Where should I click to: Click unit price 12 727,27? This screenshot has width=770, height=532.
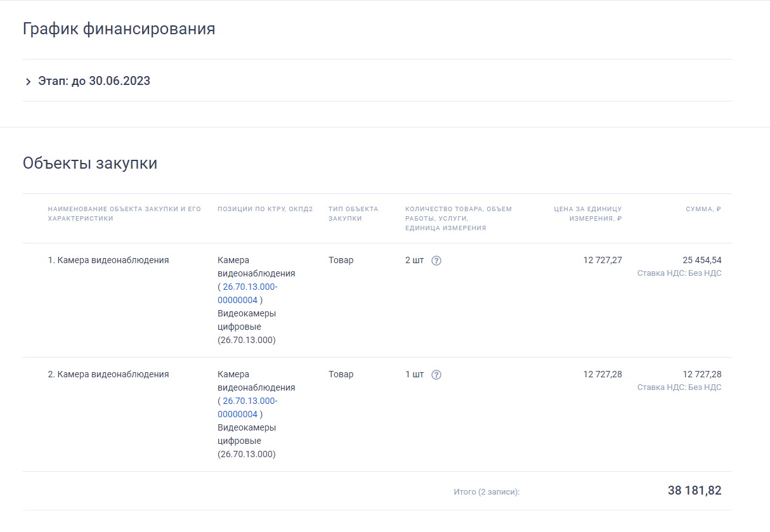coord(603,260)
